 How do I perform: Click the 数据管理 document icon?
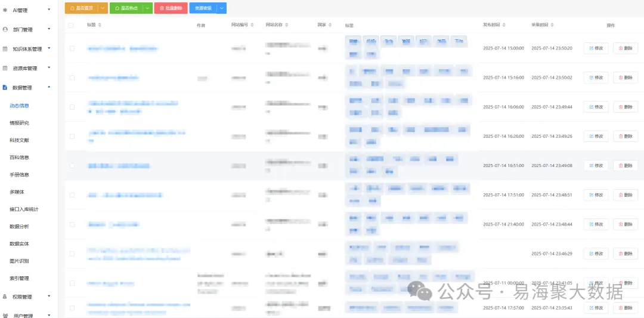pos(5,87)
